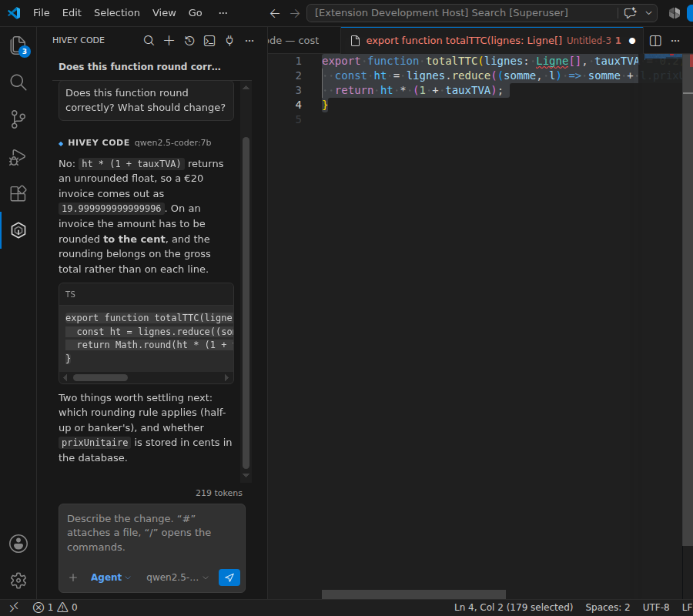Viewport: 693px width, 616px height.
Task: Open the remote window indicator in status bar
Action: pos(14,608)
